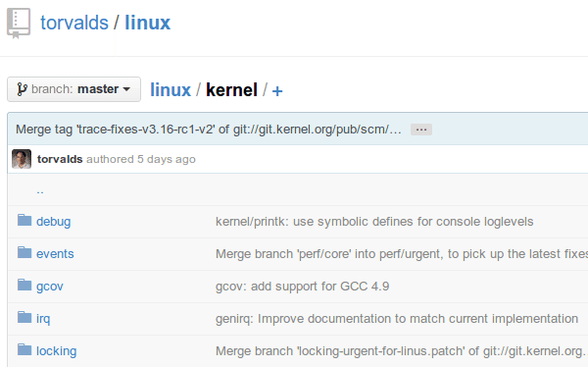Click the irq folder icon
Viewport: 588px width, 367px height.
(24, 317)
